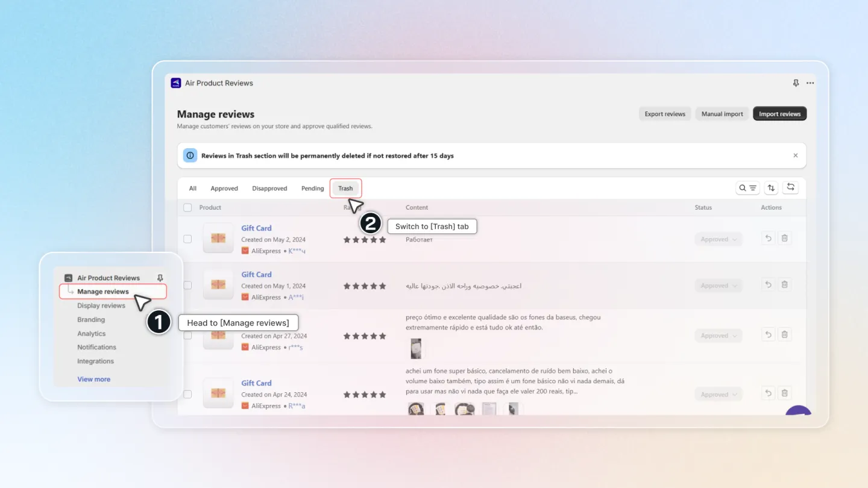Click the Content column header
This screenshot has width=868, height=488.
pyautogui.click(x=417, y=207)
